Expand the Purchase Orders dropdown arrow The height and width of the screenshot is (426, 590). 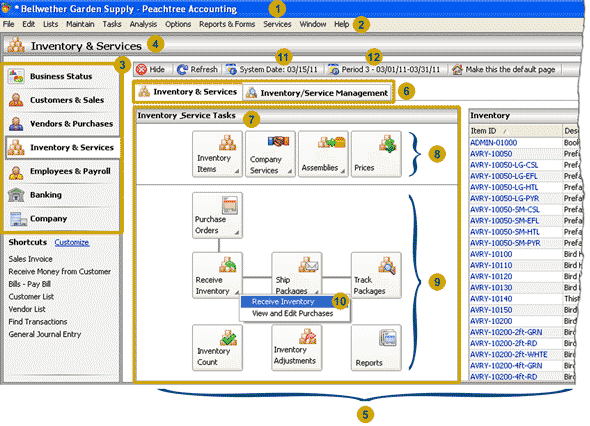pos(237,233)
